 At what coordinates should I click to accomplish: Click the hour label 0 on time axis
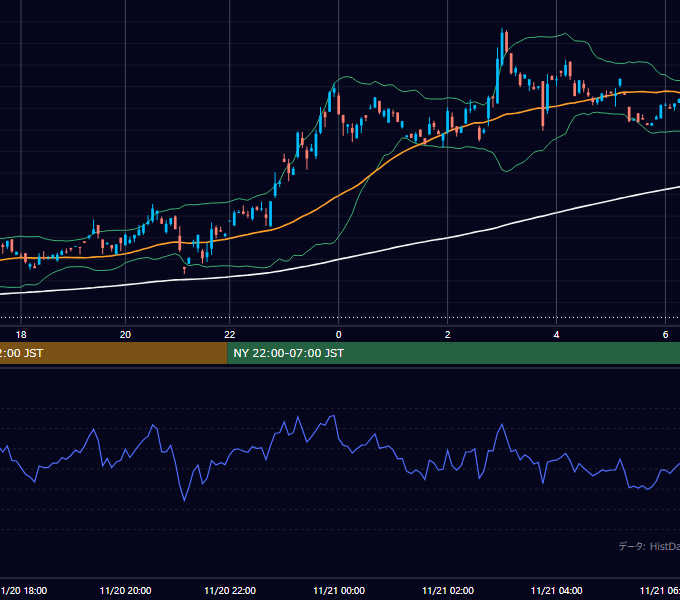339,335
